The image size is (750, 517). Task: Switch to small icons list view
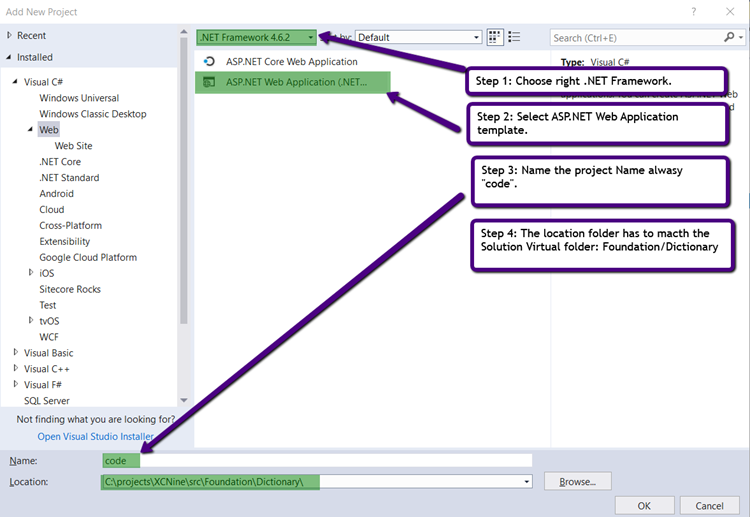(514, 37)
